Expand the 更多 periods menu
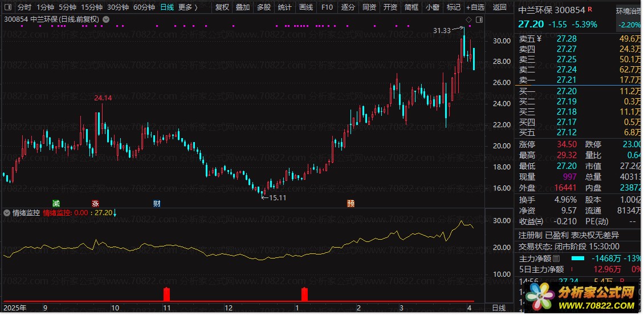Image resolution: width=644 pixels, height=315 pixels. [188, 7]
